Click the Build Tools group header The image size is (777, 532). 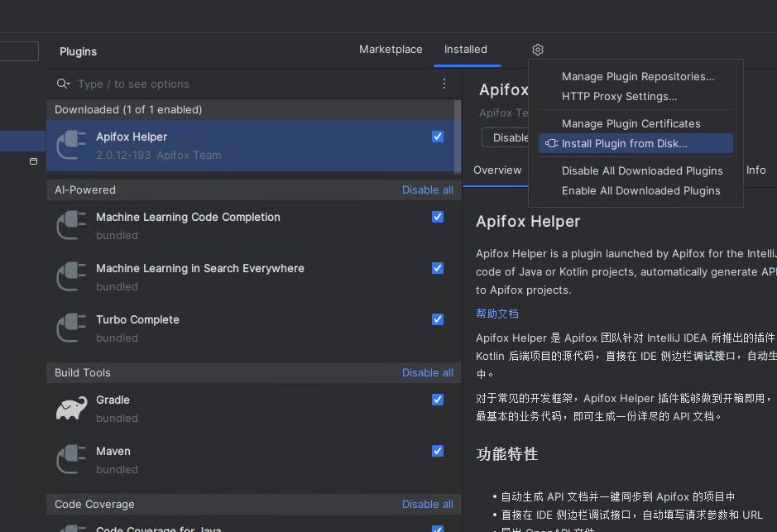254,373
